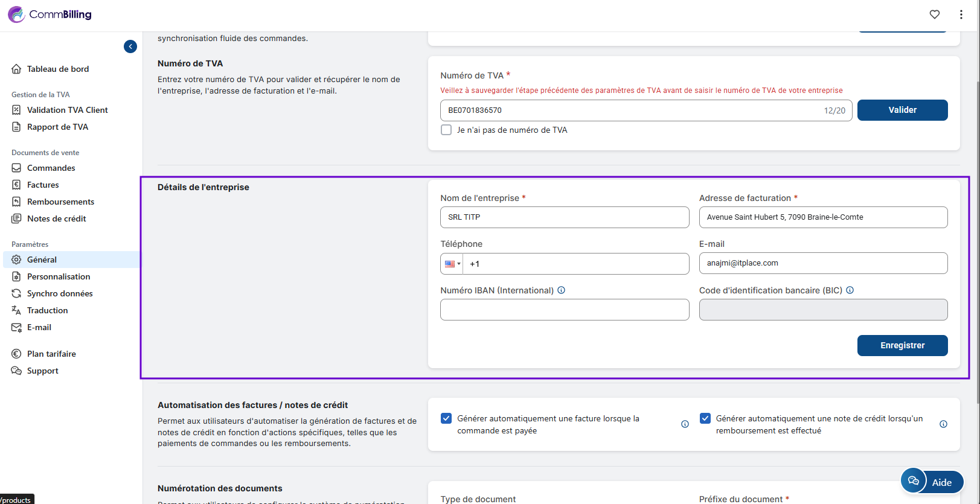Click the heart favorite icon
980x504 pixels.
coord(934,14)
